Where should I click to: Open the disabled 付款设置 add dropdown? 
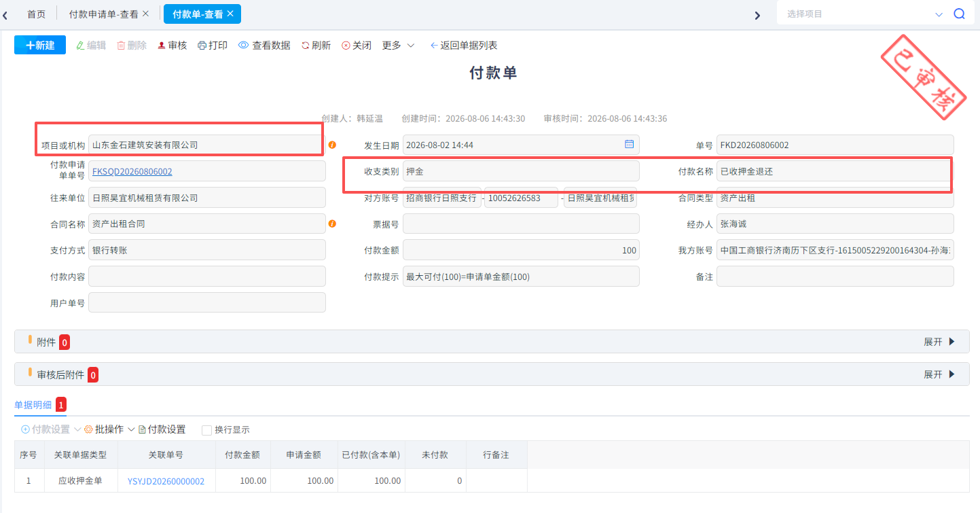tap(51, 429)
